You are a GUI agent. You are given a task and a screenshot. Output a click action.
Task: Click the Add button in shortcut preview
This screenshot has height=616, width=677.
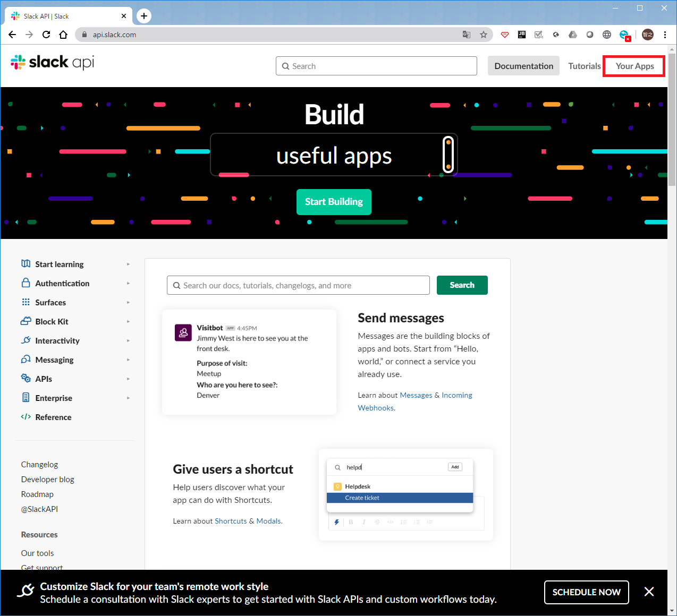(455, 467)
